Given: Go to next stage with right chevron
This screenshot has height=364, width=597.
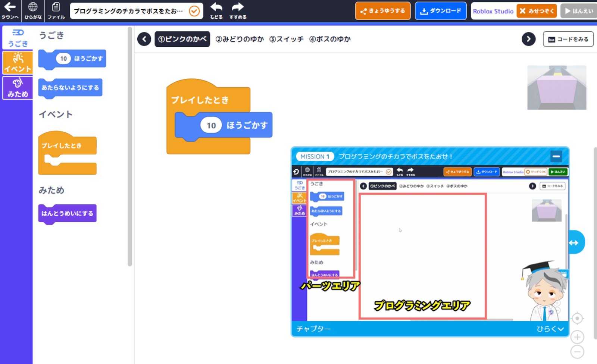Looking at the screenshot, I should 528,39.
